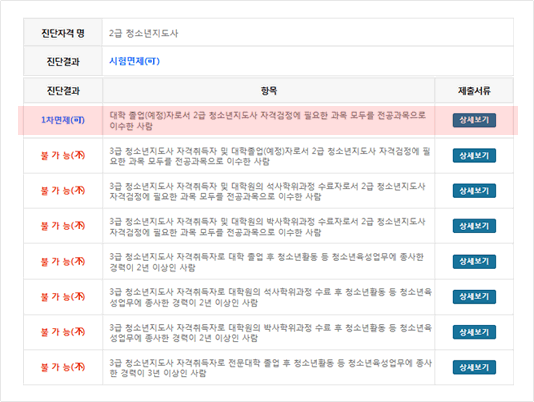This screenshot has height=402, width=534.
Task: Click 상세보기 for 석사학위과정 수료자로서 전공과목 이수 row
Action: 474,191
